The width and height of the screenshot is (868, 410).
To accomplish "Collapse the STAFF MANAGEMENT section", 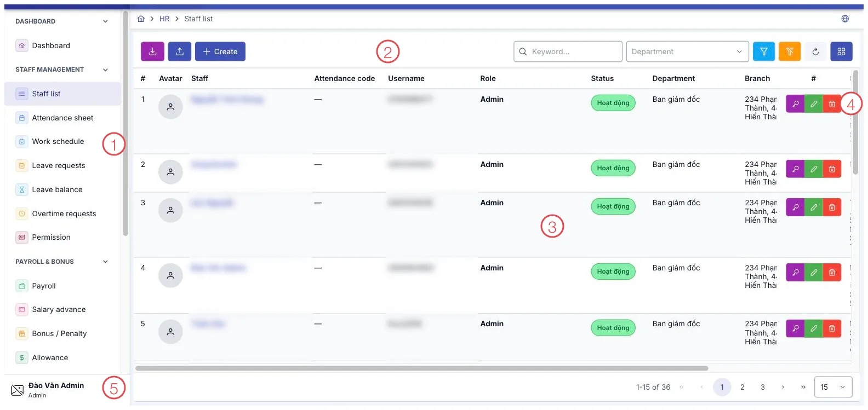I will pos(105,70).
